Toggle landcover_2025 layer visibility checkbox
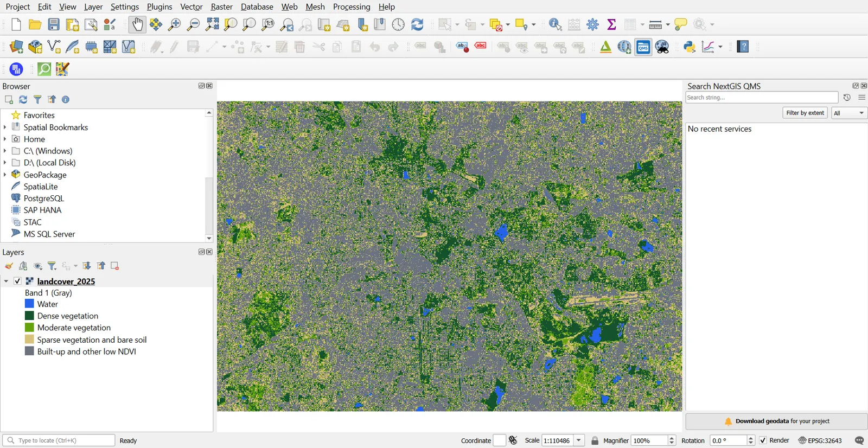Viewport: 868px width, 448px height. 17,281
